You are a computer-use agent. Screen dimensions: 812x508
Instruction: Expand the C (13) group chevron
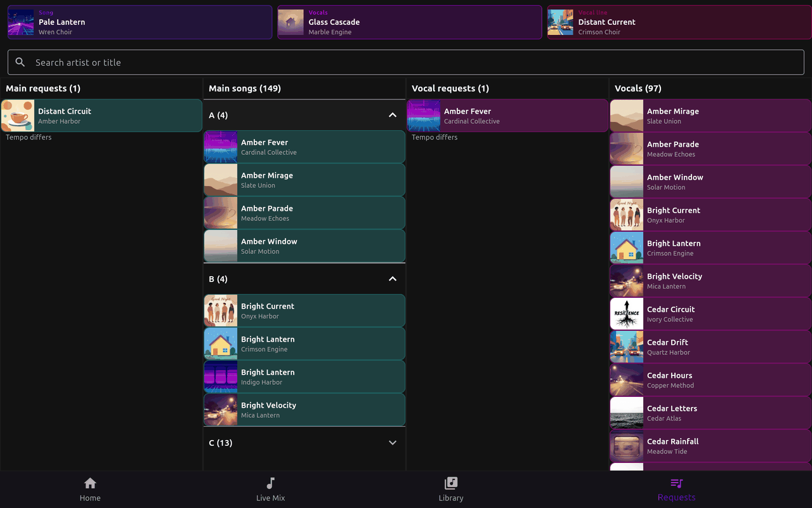coord(392,443)
